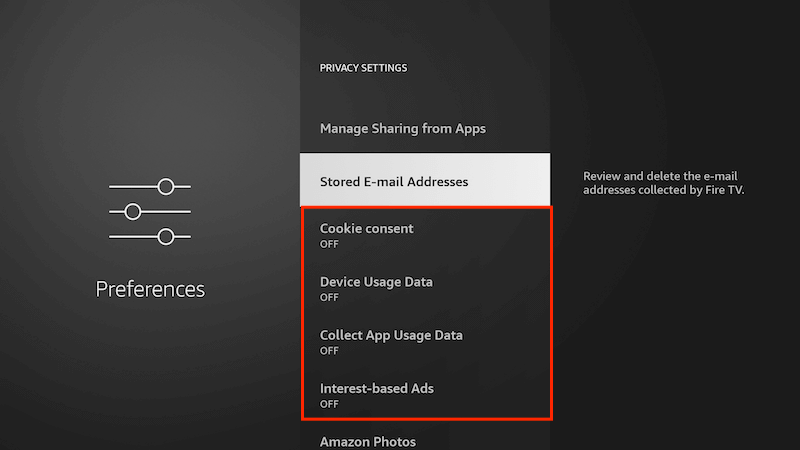Viewport: 800px width, 450px height.
Task: Click the PRIVACY SETTINGS heading
Action: coord(363,68)
